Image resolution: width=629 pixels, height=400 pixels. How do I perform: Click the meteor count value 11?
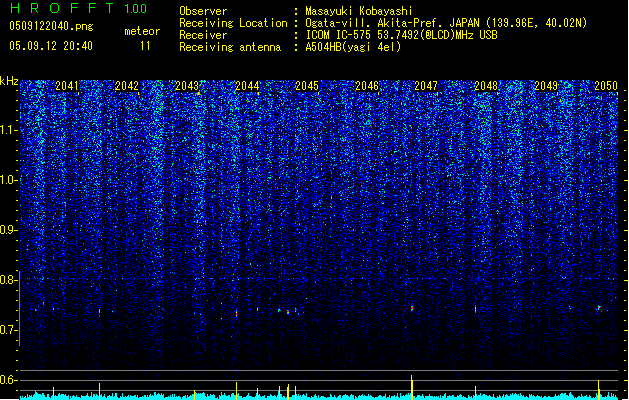click(x=145, y=46)
